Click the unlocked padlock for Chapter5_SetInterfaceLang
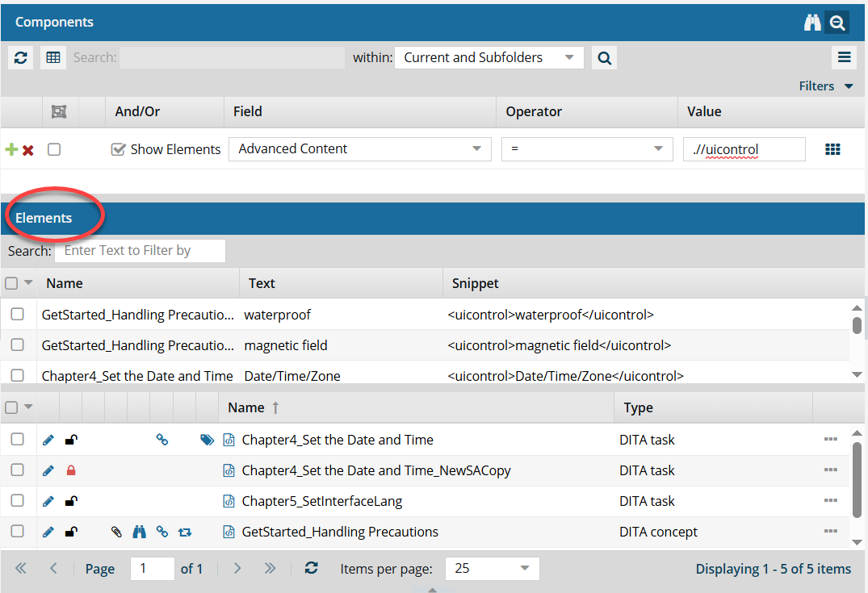Image resolution: width=868 pixels, height=593 pixels. [71, 501]
